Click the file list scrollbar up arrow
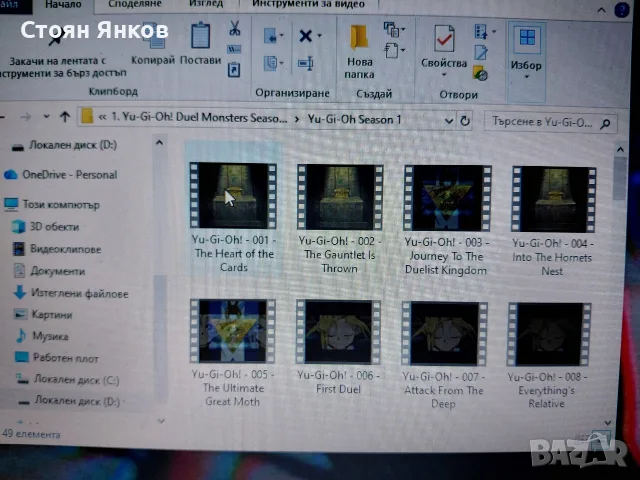Screen dimensions: 640x480 point(620,149)
